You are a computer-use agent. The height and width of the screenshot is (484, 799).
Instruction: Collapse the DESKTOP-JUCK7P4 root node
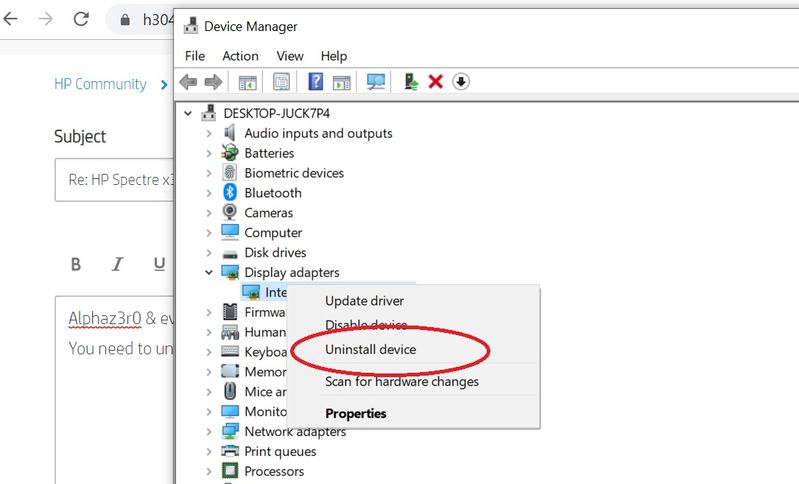[188, 113]
